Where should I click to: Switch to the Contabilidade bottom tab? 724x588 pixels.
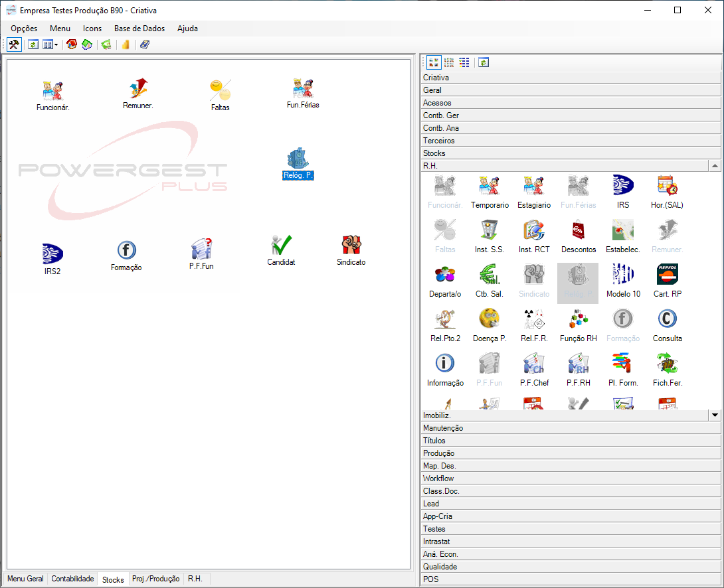(x=73, y=579)
